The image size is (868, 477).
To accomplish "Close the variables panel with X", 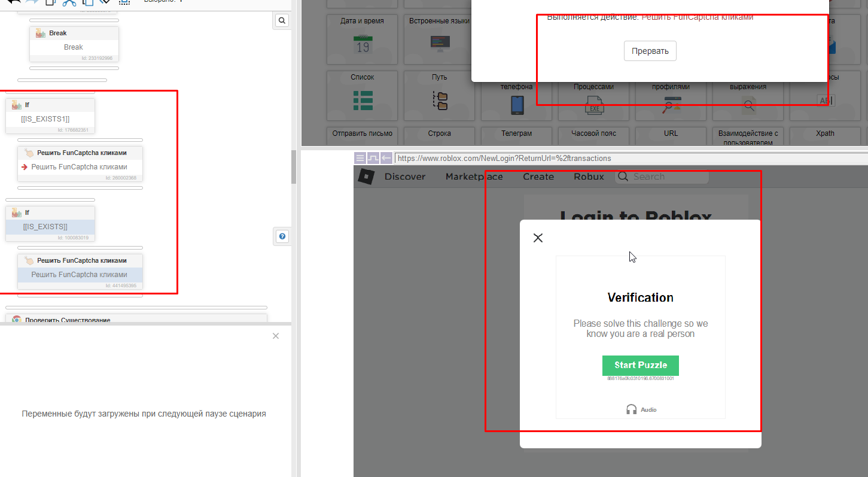I will (276, 336).
